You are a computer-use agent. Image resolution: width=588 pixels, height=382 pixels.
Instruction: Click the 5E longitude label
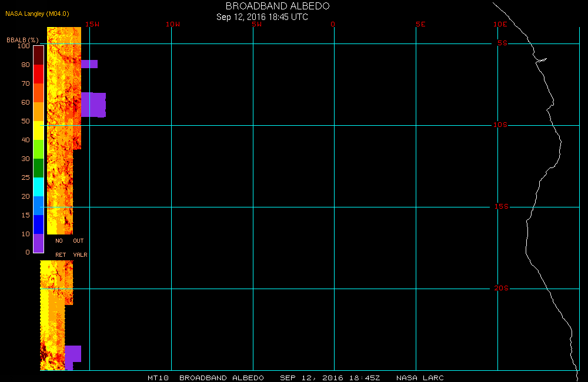420,24
